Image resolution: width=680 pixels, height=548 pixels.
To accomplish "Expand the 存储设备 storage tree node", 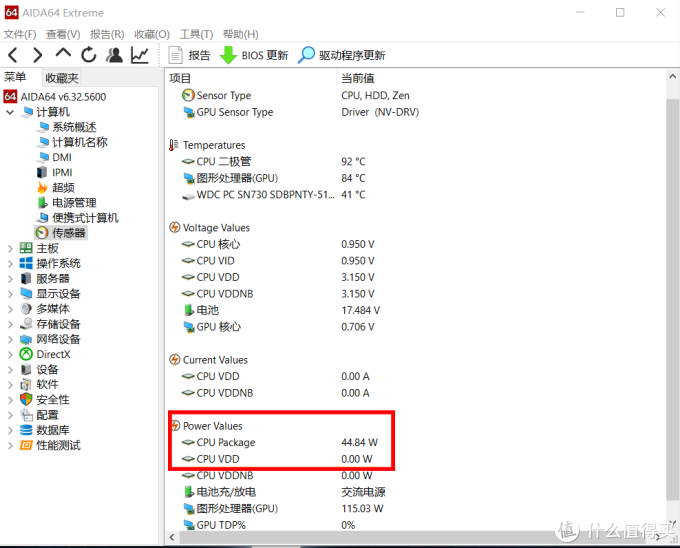I will pos(9,324).
